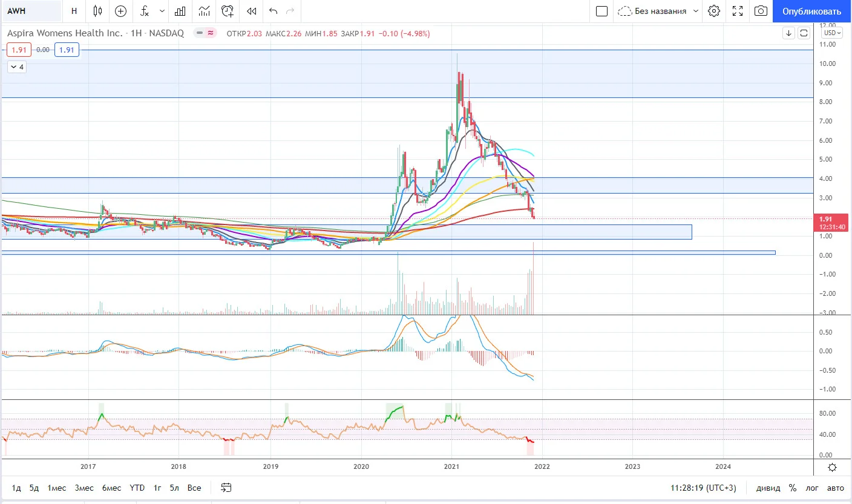Redo the last chart action
The image size is (852, 504).
290,11
